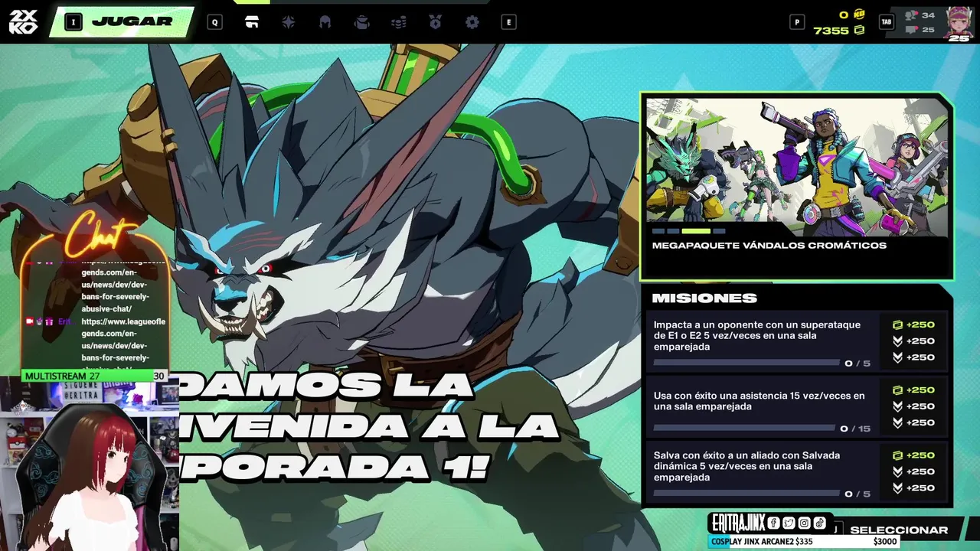Open the JUGAR play tab

click(122, 22)
